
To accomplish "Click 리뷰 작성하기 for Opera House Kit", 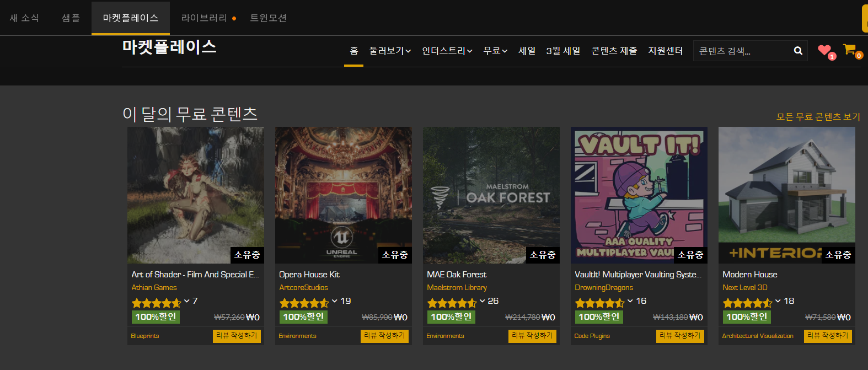I will coord(384,336).
